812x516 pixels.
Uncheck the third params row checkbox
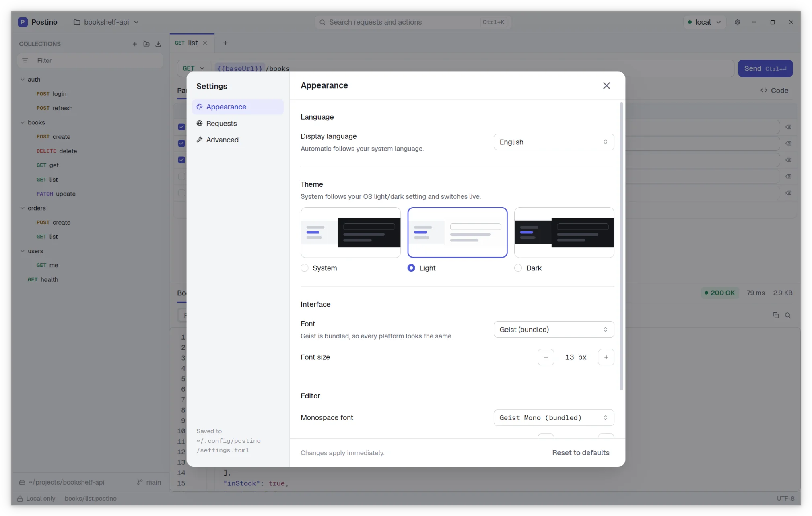[181, 160]
